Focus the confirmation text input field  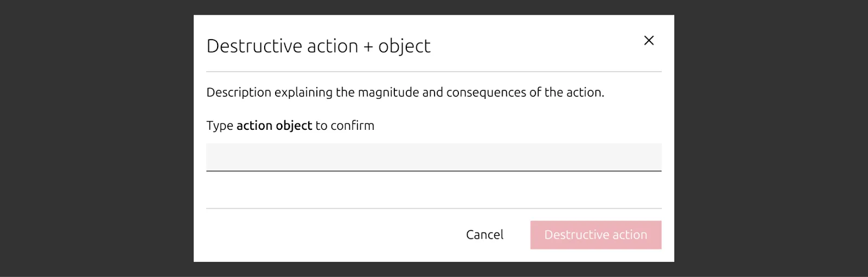433,157
